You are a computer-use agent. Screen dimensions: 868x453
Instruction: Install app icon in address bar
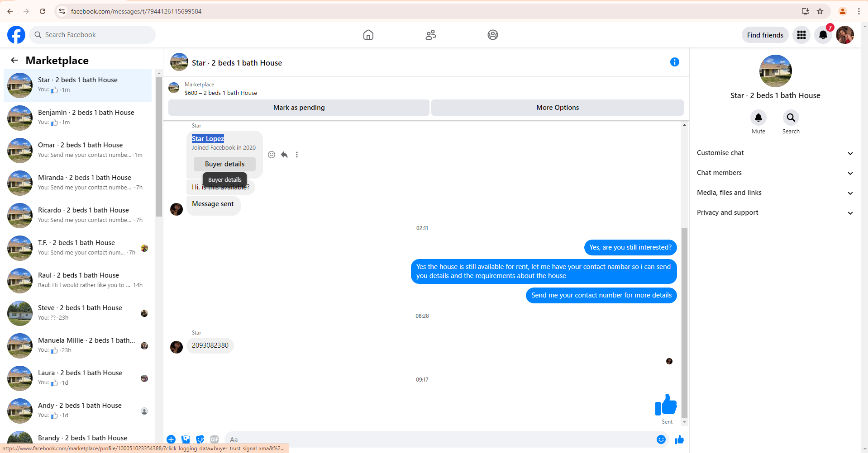coord(806,11)
